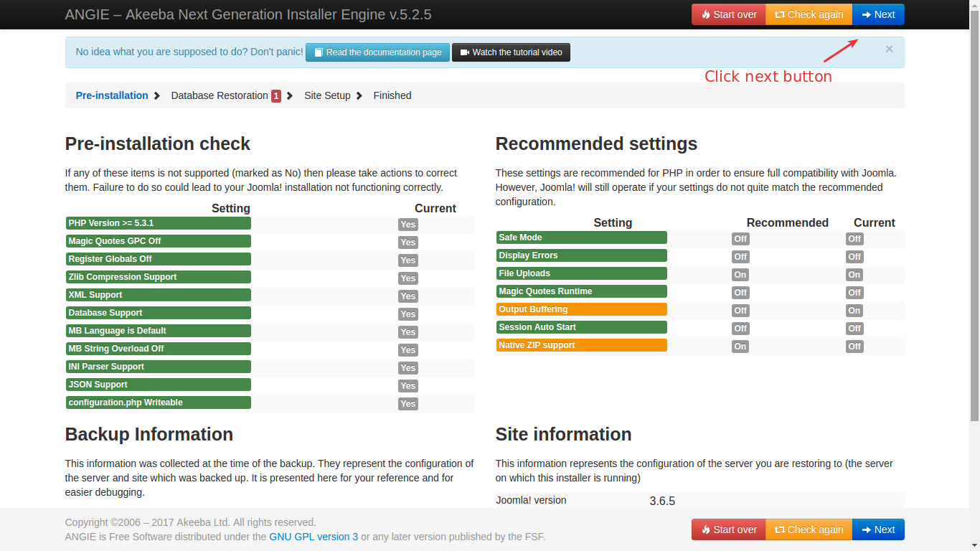Click the Pre-installation check heading
The height and width of the screenshot is (551, 980).
pyautogui.click(x=158, y=143)
